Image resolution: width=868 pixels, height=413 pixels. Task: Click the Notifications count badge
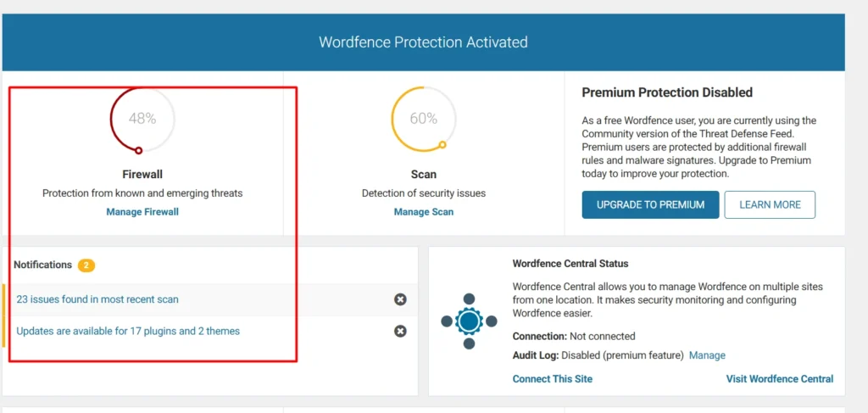pyautogui.click(x=86, y=265)
